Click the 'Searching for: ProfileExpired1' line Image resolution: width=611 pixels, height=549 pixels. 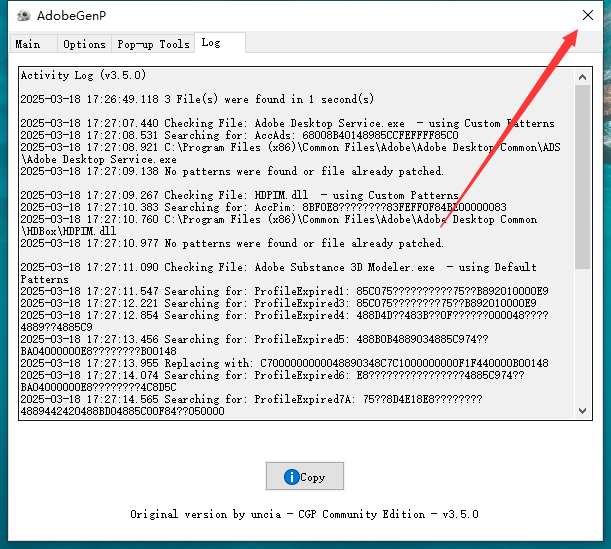(x=284, y=291)
